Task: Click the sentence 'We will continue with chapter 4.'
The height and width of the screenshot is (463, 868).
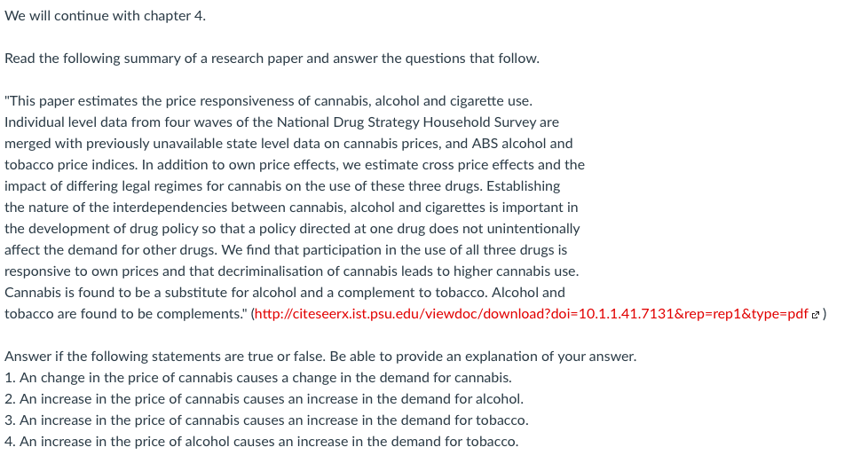Action: (106, 16)
